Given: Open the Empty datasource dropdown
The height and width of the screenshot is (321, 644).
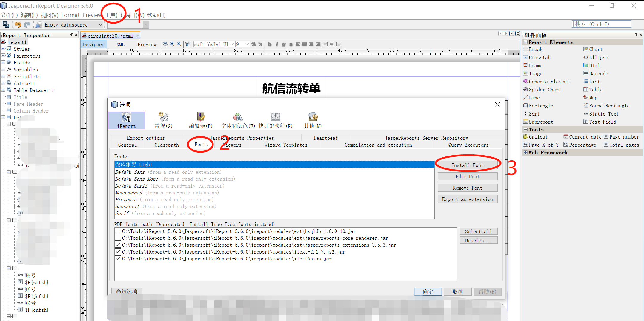Looking at the screenshot, I should (x=100, y=25).
